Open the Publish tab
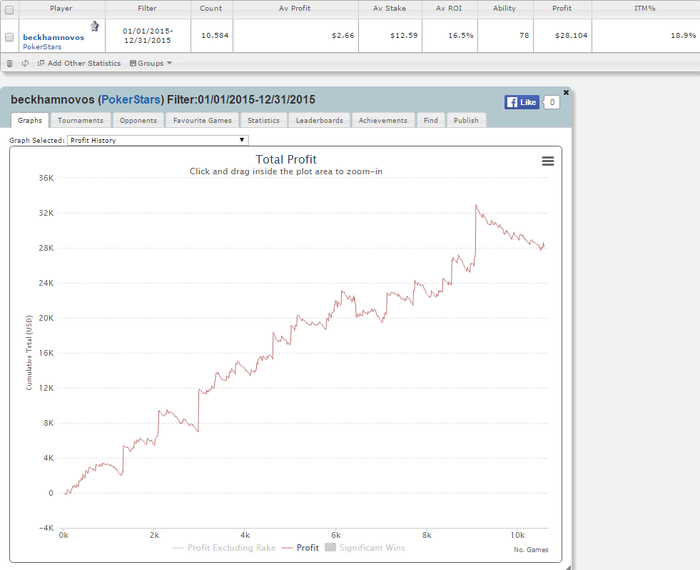This screenshot has width=700, height=570. (466, 120)
